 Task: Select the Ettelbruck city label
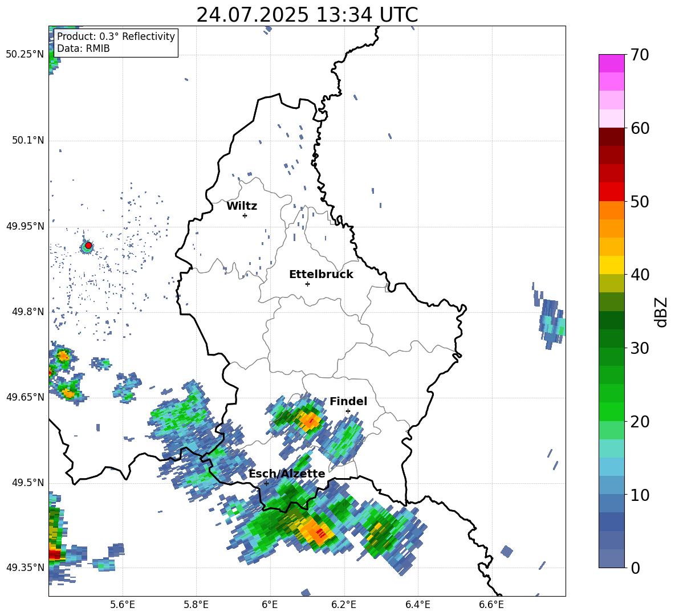click(x=321, y=275)
